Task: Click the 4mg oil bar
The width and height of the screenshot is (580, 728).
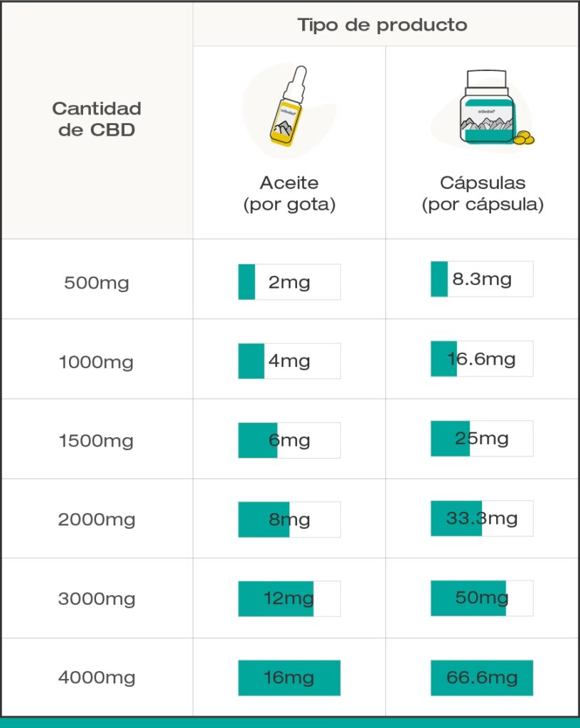Action: (x=289, y=361)
